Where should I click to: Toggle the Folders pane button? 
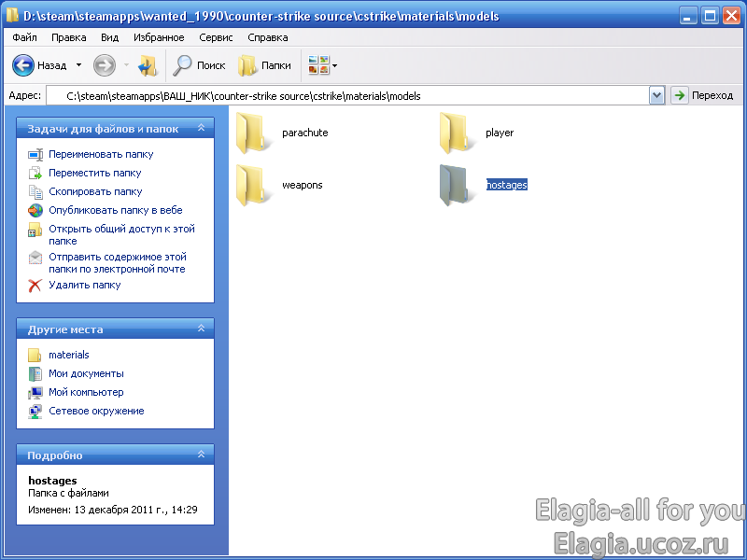coord(265,65)
